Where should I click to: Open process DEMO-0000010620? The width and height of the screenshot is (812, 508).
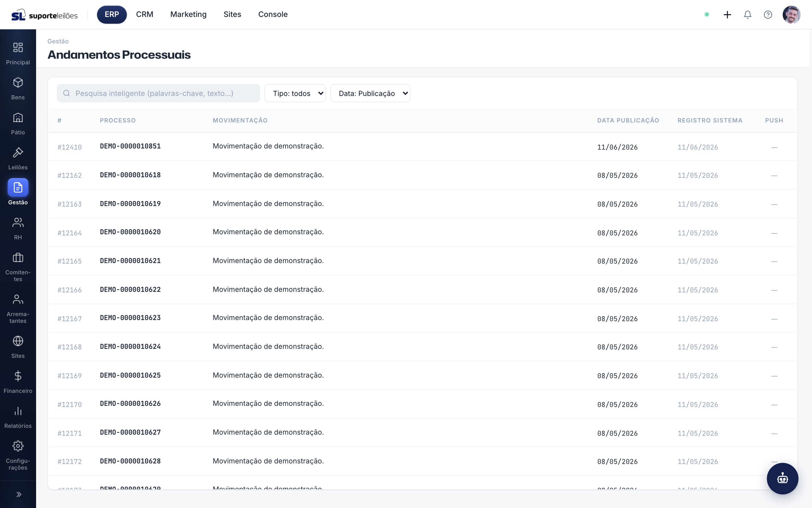[x=130, y=232]
